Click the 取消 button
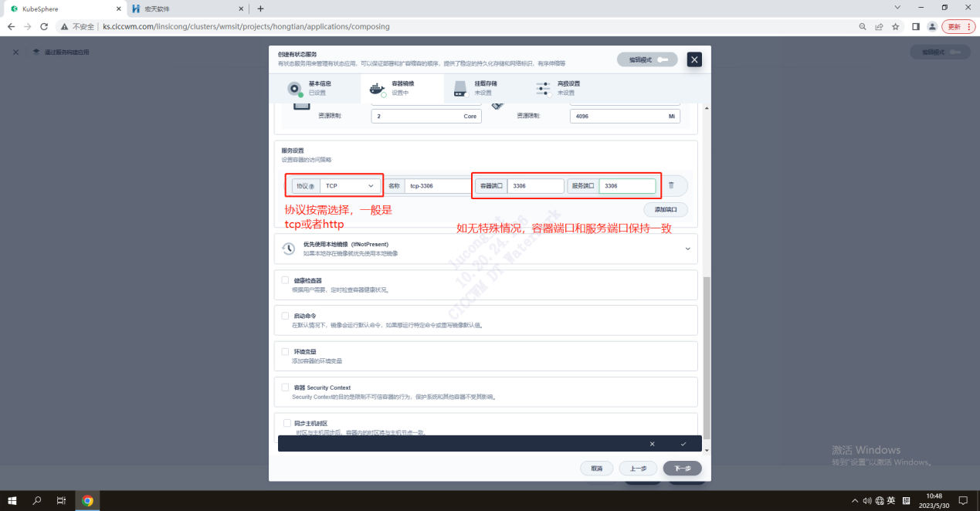 [597, 468]
